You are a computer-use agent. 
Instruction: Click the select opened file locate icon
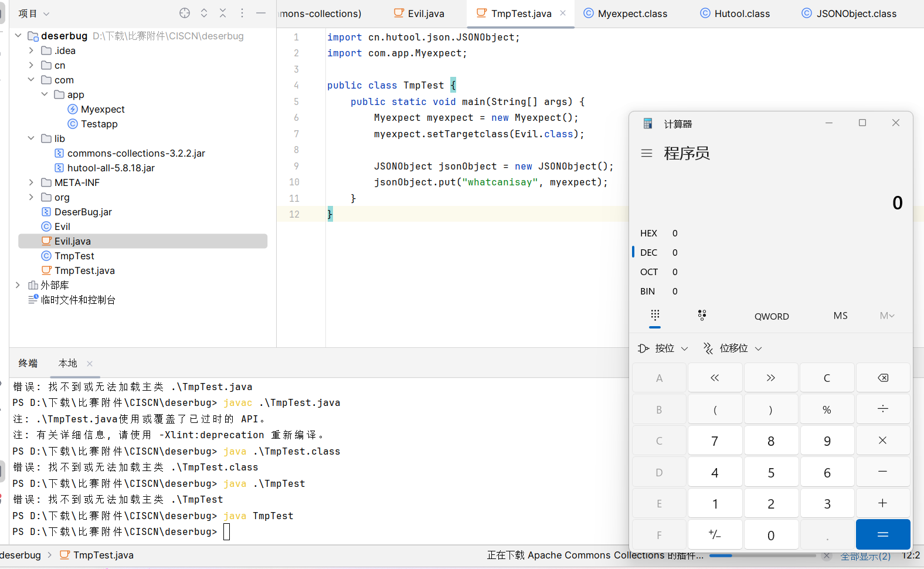click(185, 13)
